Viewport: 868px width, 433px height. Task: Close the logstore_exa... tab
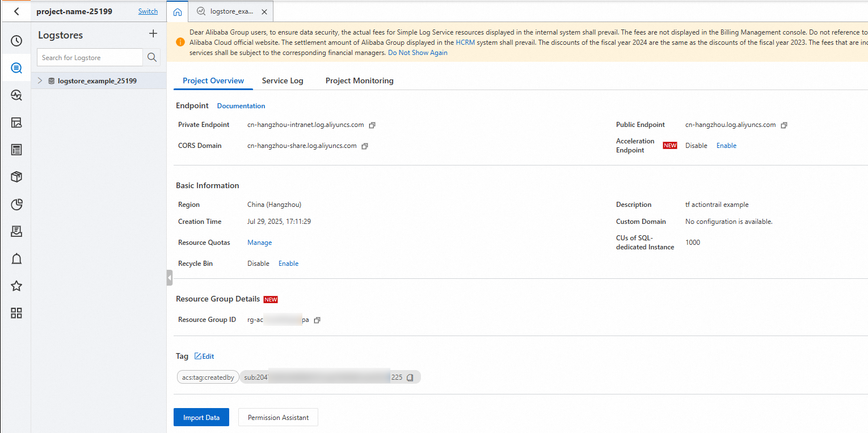point(264,11)
